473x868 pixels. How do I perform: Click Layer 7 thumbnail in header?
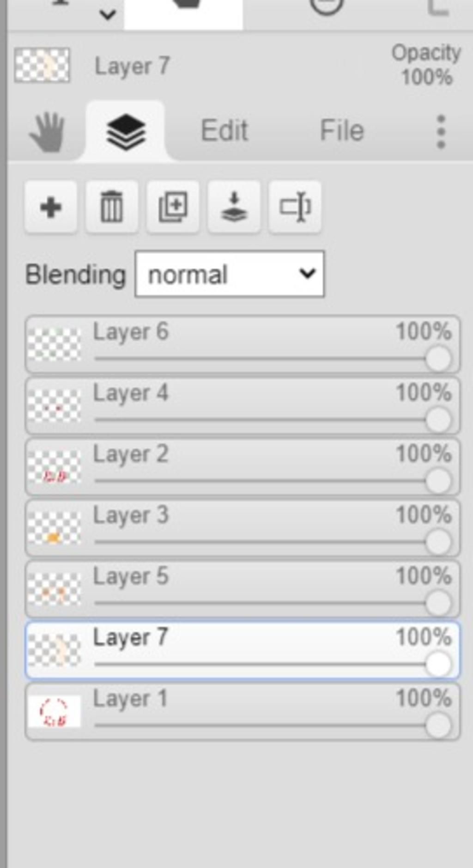click(x=42, y=65)
